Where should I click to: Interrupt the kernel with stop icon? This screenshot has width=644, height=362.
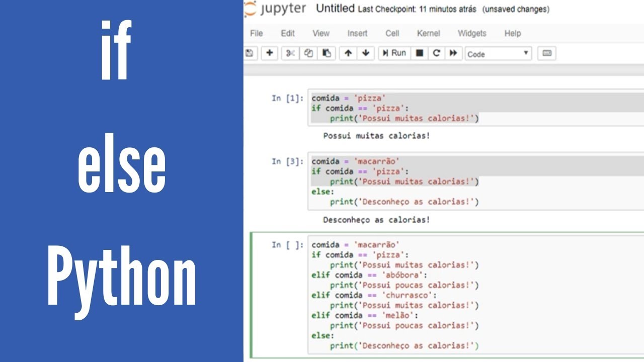click(x=420, y=53)
